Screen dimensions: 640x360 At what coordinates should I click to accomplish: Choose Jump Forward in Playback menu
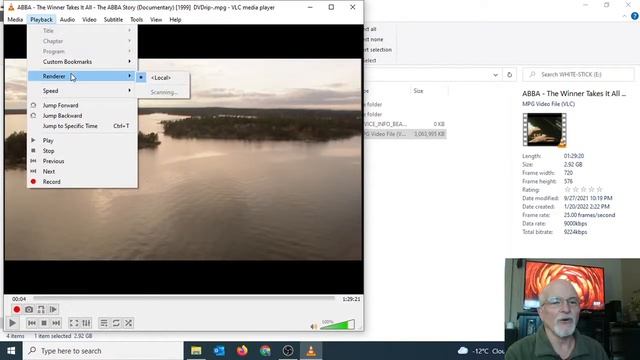tap(82, 105)
